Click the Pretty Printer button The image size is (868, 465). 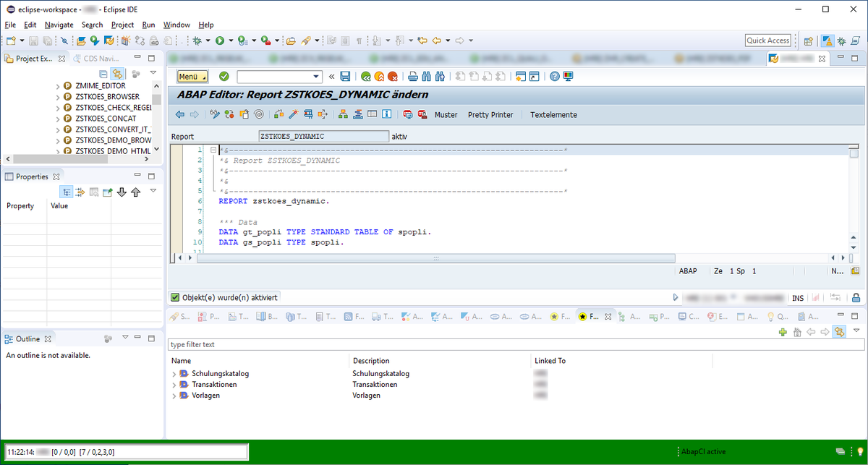(490, 114)
